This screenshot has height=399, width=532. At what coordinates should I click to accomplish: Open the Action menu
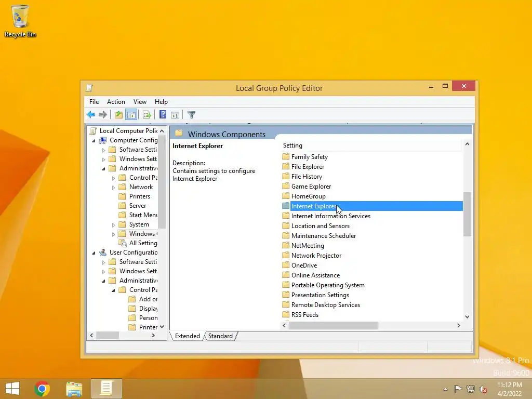click(116, 102)
